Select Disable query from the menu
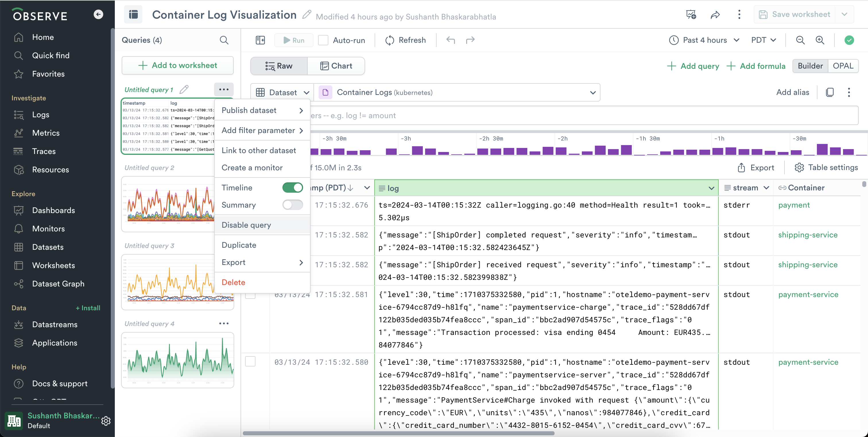 tap(246, 225)
